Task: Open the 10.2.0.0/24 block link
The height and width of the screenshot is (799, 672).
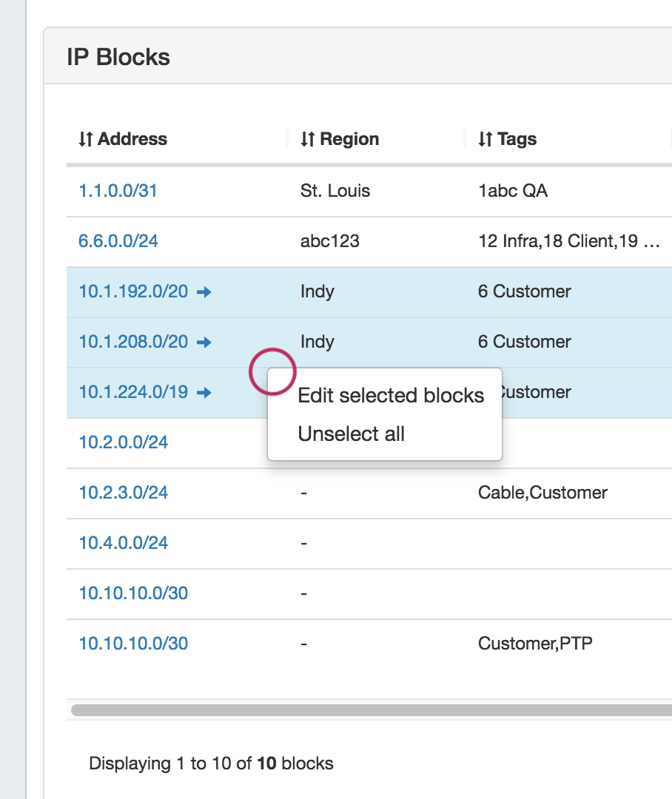Action: click(x=123, y=442)
